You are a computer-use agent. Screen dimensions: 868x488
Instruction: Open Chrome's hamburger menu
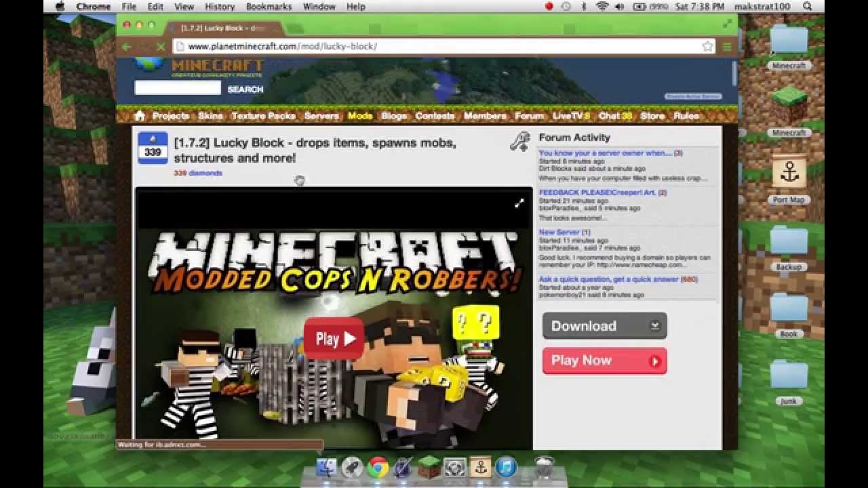(x=727, y=46)
